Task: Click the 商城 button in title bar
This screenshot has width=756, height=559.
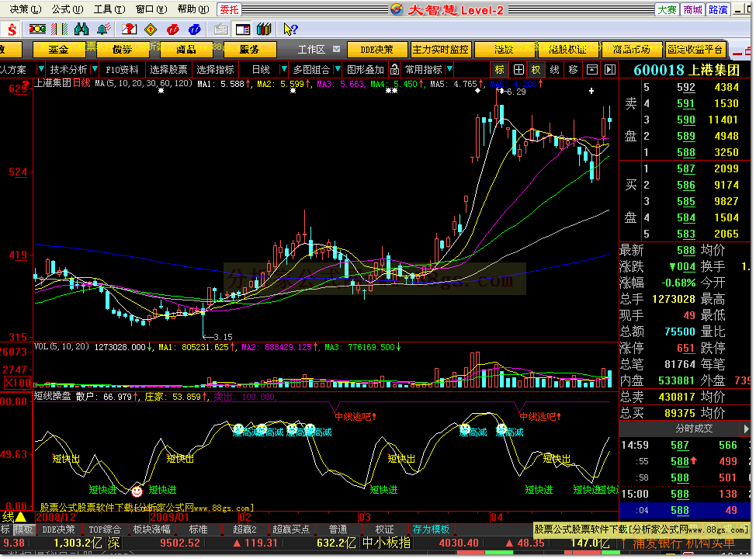Action: tap(693, 9)
